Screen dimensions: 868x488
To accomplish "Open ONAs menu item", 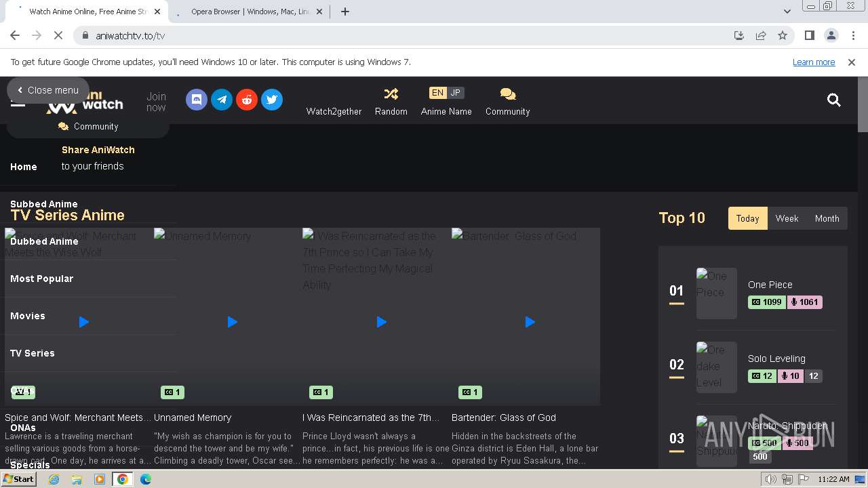I will (x=23, y=428).
